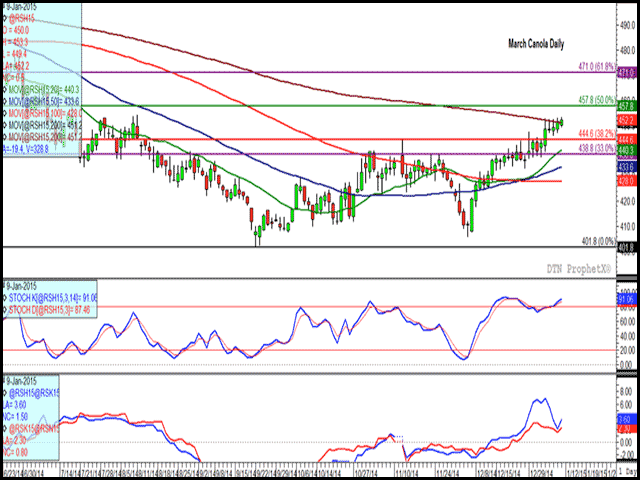Click the blue 3.60 spread axis tag

tap(627, 418)
